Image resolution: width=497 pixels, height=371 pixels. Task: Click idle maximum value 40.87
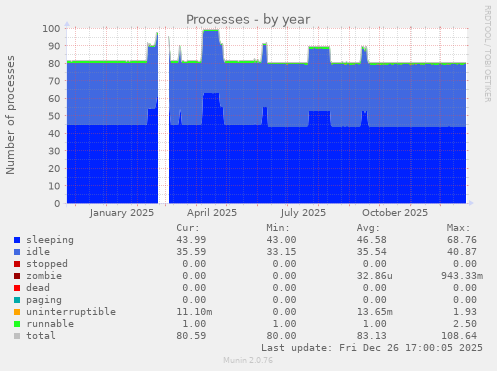(x=462, y=252)
